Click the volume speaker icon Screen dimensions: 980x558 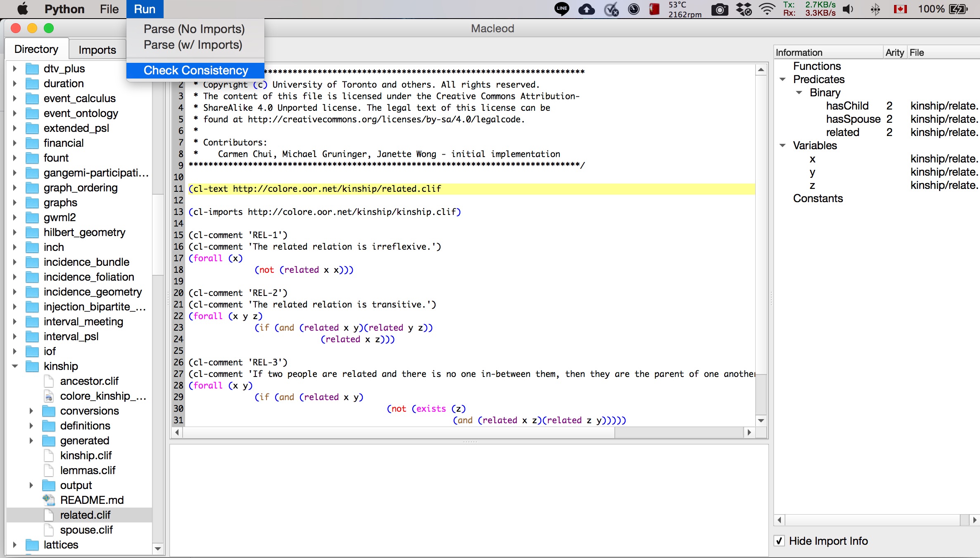click(848, 9)
